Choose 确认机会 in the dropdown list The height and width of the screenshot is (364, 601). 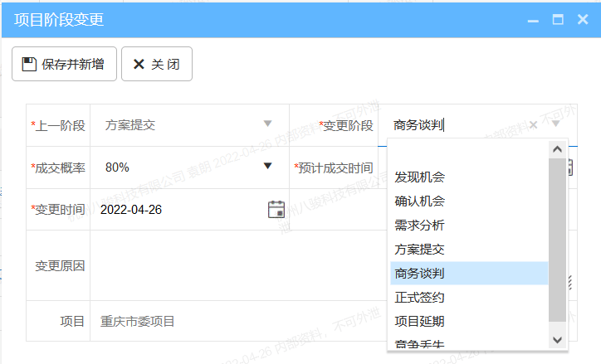[x=419, y=201]
